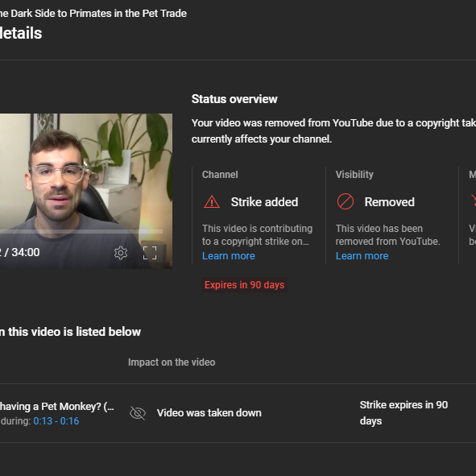The width and height of the screenshot is (476, 476).
Task: Click the partially visible red monetization icon
Action: (x=474, y=201)
